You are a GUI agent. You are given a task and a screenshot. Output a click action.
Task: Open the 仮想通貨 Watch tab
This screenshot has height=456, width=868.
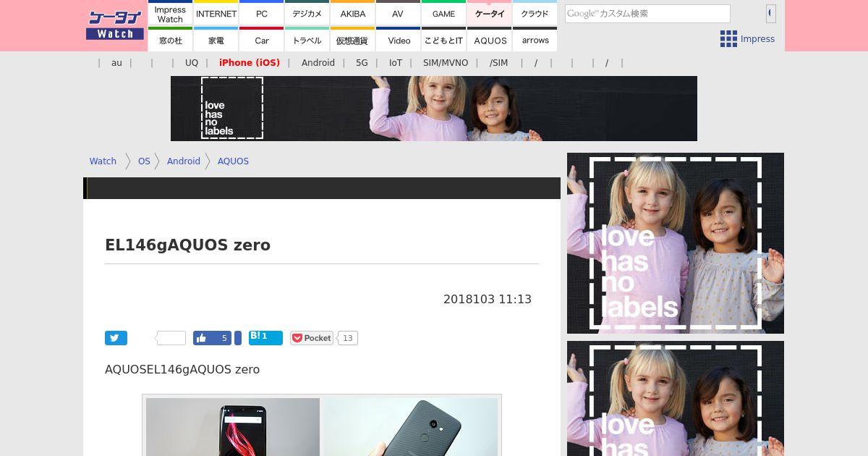pos(352,40)
